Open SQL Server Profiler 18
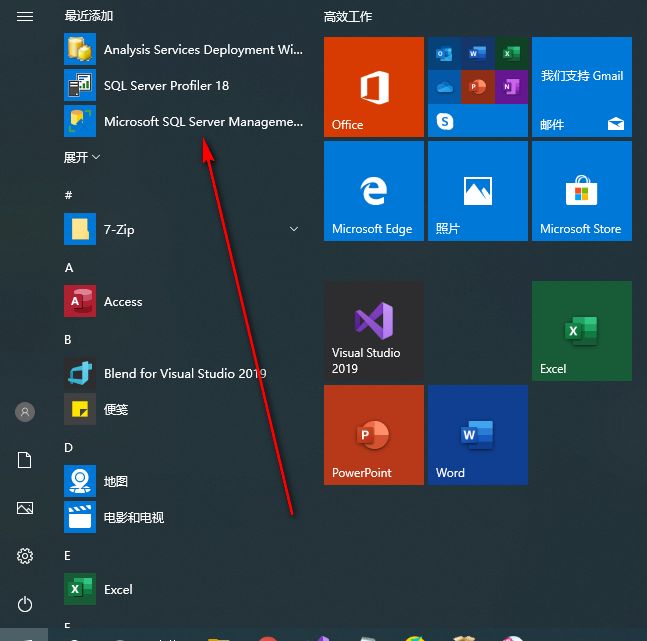647x641 pixels. tap(184, 85)
